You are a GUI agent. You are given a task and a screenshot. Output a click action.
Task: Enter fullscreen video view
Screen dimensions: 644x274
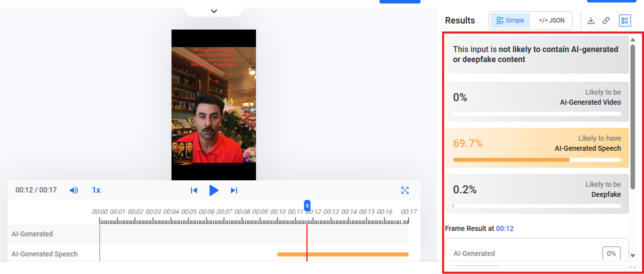405,190
